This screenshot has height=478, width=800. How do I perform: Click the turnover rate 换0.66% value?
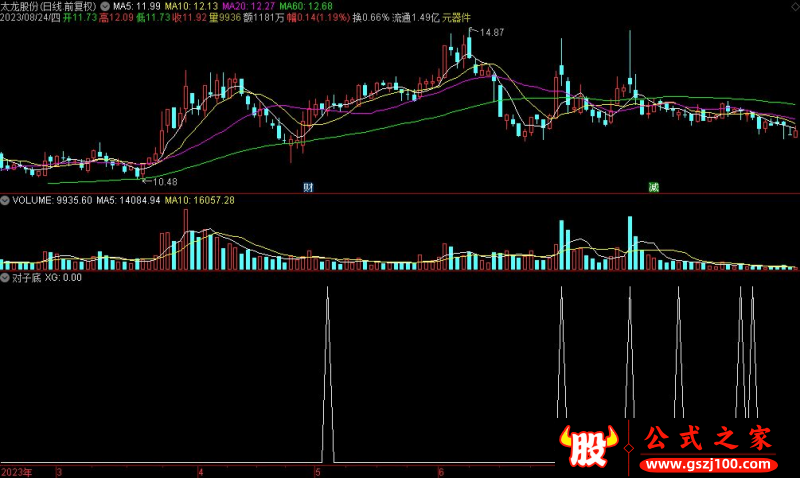click(x=371, y=18)
